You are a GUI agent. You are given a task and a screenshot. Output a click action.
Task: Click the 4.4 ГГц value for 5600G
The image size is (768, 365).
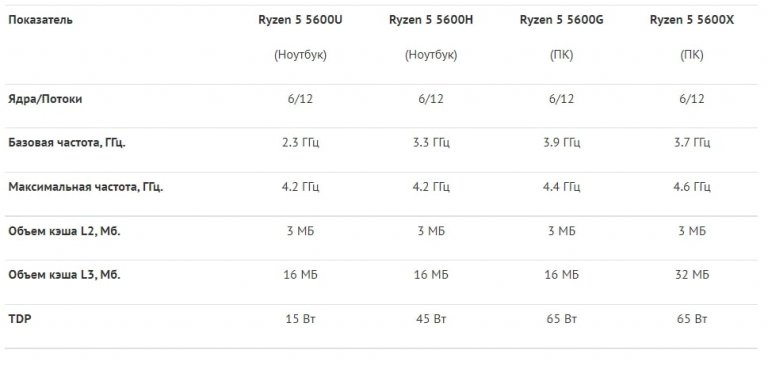562,187
